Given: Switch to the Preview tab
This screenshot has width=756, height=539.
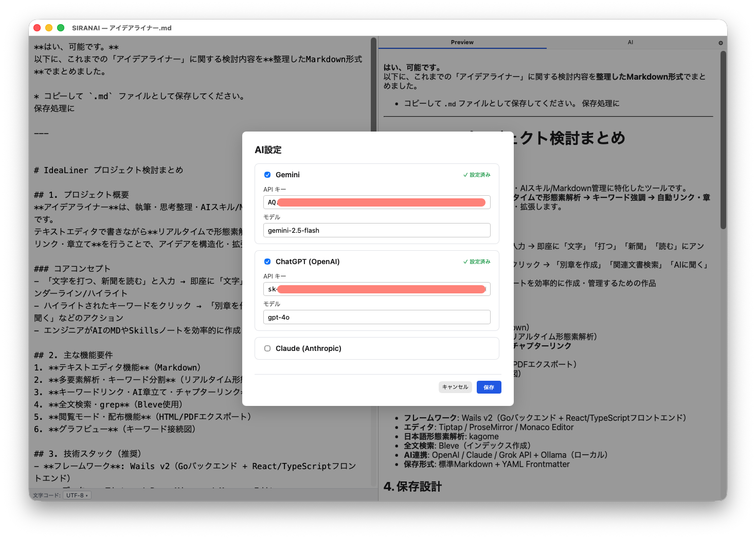Looking at the screenshot, I should coord(462,43).
